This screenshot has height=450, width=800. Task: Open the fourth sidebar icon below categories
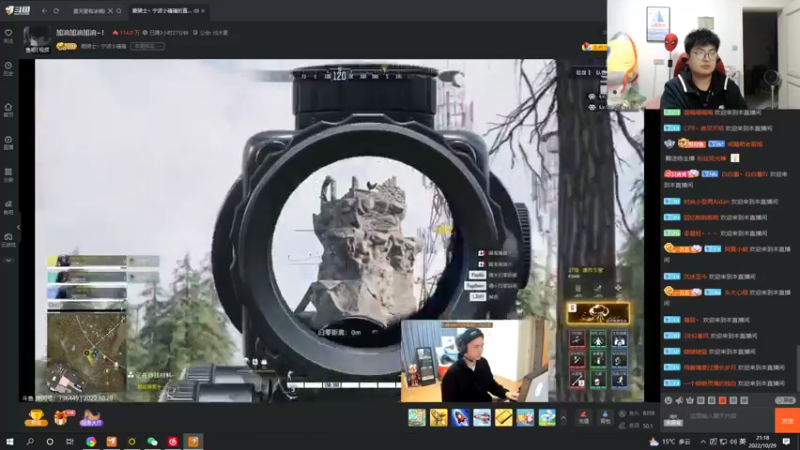coord(8,207)
